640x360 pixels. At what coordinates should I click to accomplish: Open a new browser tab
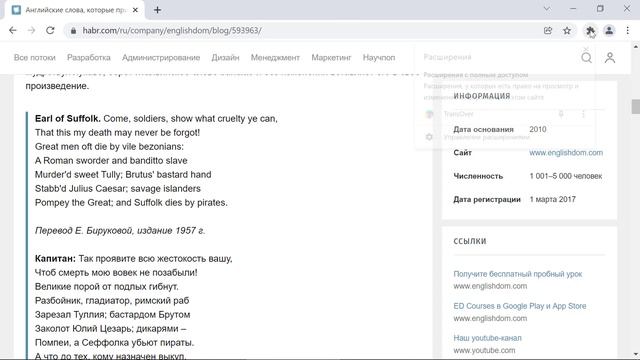pos(157,10)
